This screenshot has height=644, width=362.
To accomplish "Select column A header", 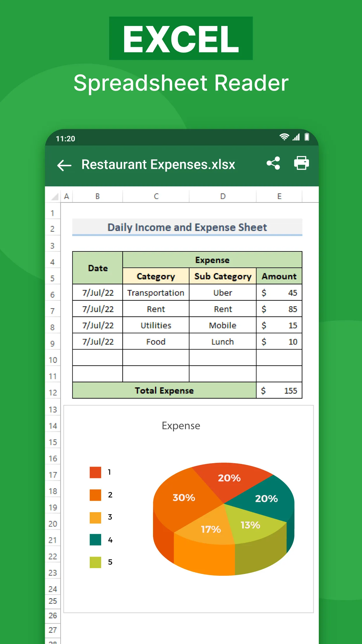I will 66,196.
